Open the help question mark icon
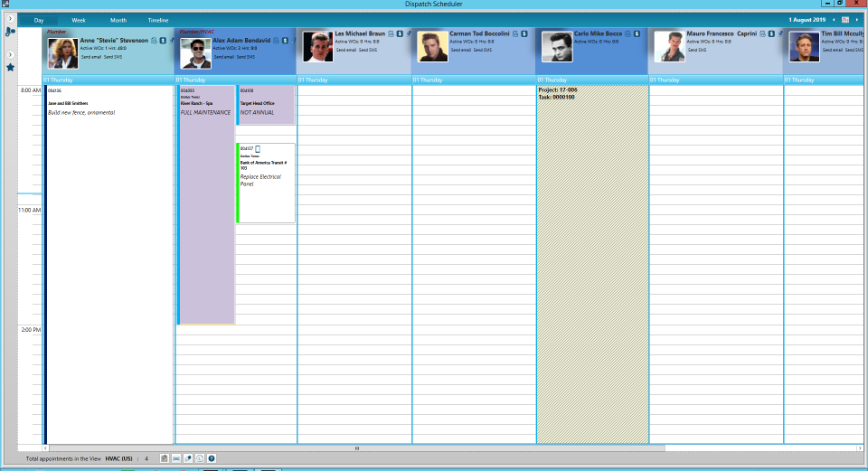868x471 pixels. tap(212, 459)
